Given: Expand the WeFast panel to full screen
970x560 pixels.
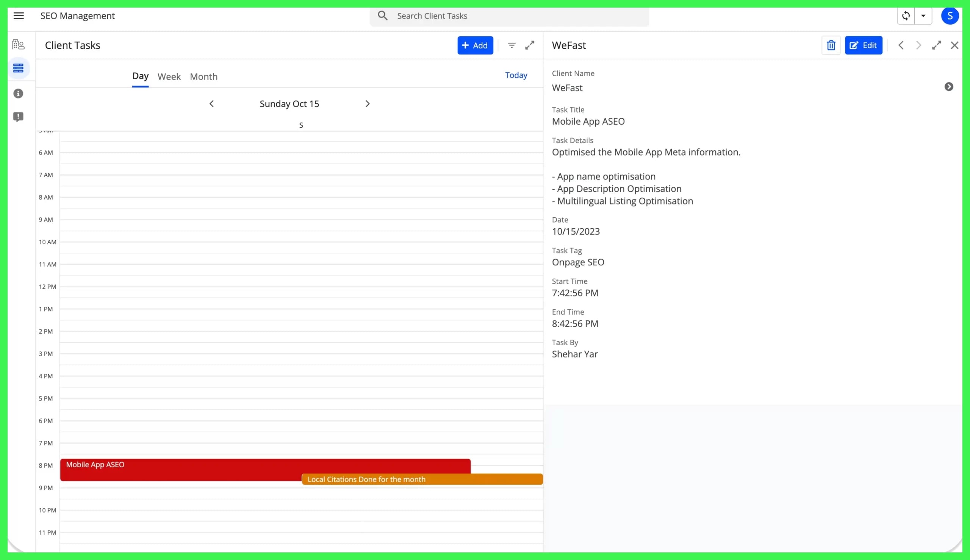Looking at the screenshot, I should pos(937,45).
